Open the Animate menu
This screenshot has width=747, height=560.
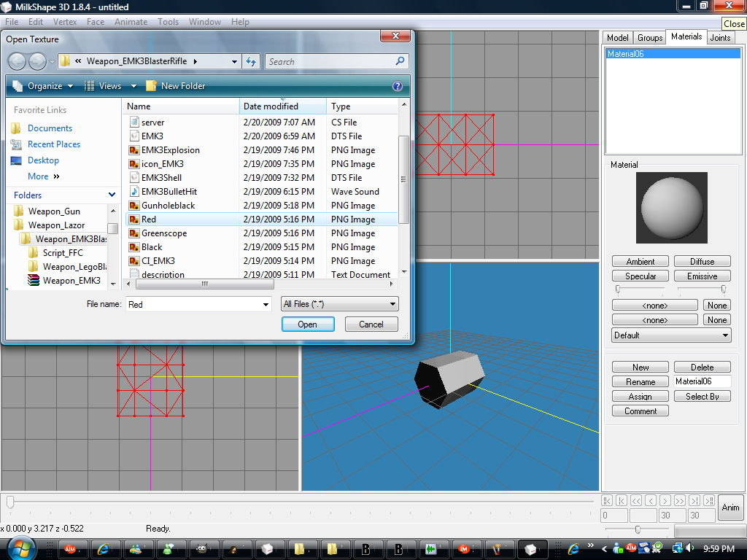131,22
